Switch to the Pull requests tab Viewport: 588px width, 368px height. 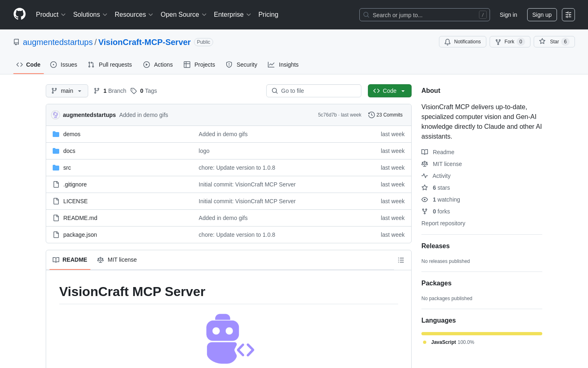pyautogui.click(x=110, y=65)
